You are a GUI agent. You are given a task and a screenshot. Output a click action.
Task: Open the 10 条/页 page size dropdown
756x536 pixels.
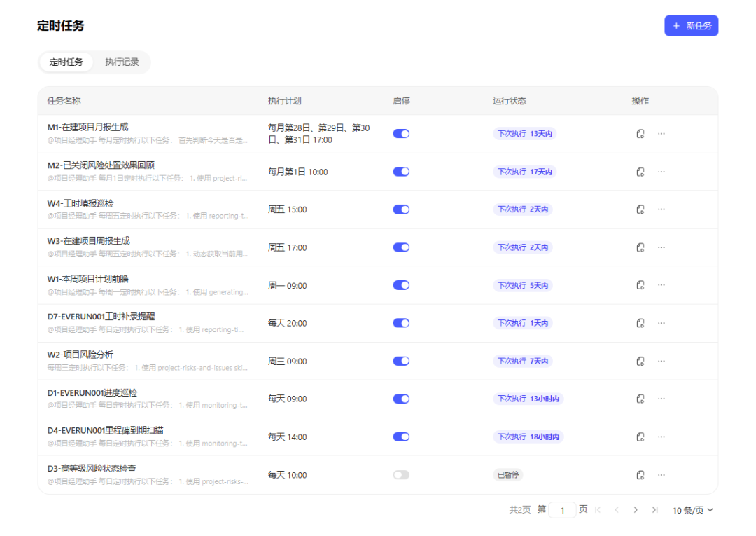click(693, 511)
